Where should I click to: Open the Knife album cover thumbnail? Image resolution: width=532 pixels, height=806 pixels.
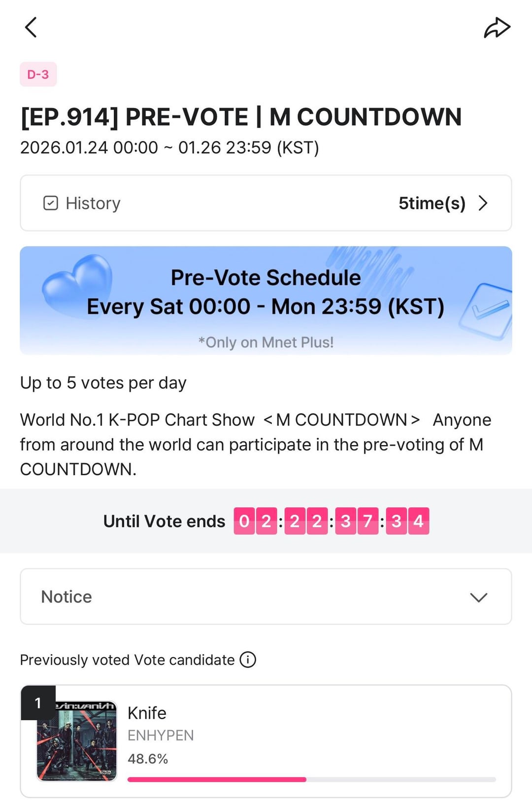coord(77,741)
